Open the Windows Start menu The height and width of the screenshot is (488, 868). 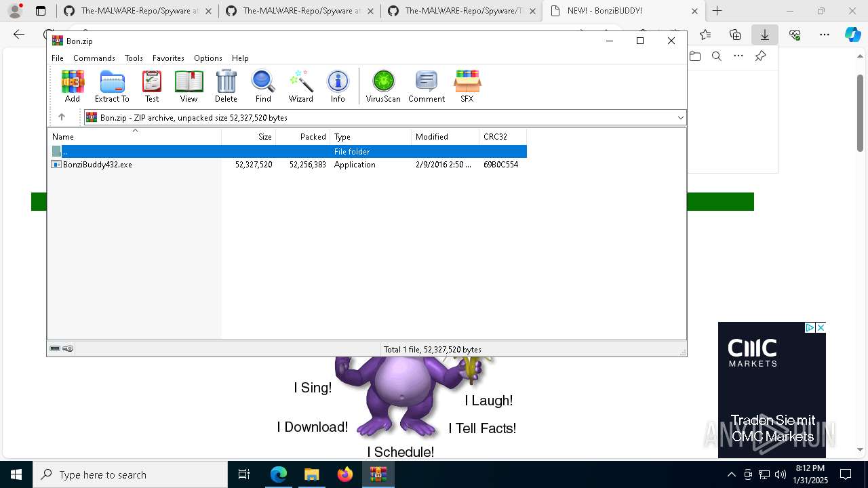tap(16, 474)
